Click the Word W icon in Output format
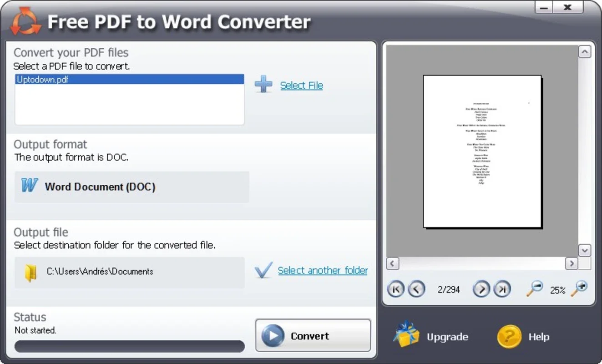This screenshot has width=602, height=364. pyautogui.click(x=30, y=186)
